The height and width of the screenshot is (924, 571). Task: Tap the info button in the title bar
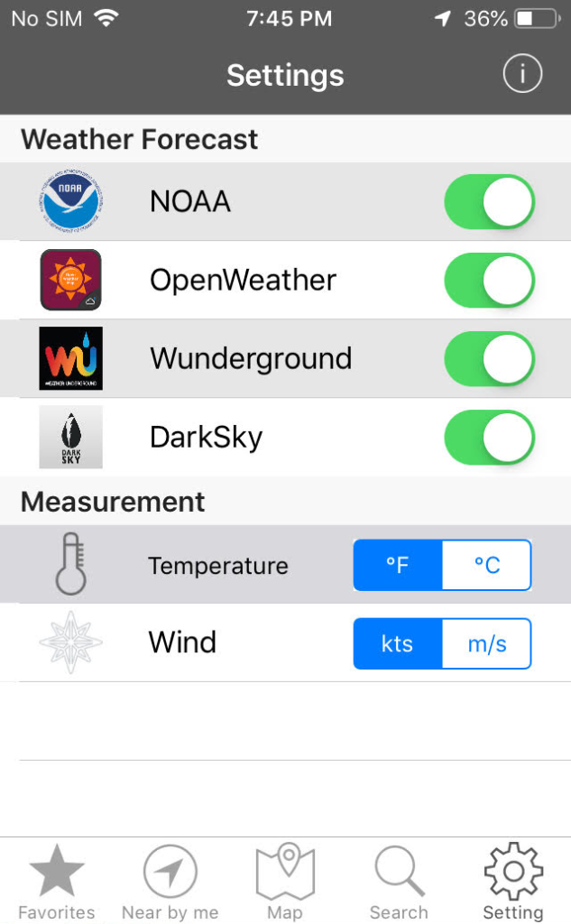(521, 75)
